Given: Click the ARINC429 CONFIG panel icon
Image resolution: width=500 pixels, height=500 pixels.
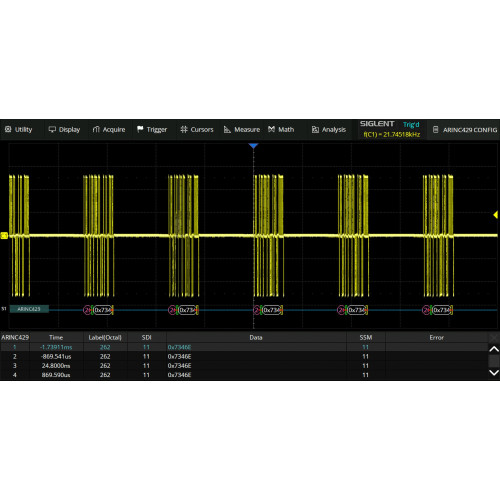Looking at the screenshot, I should pyautogui.click(x=435, y=130).
